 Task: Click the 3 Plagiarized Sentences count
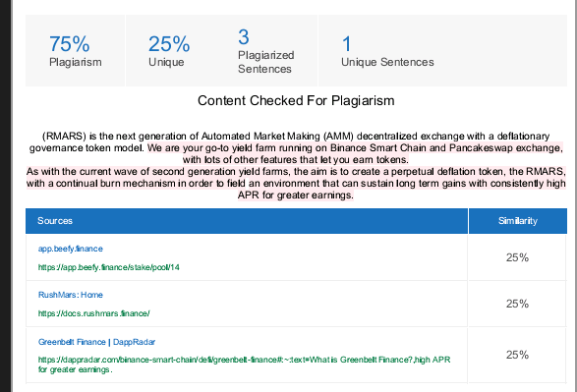click(265, 51)
